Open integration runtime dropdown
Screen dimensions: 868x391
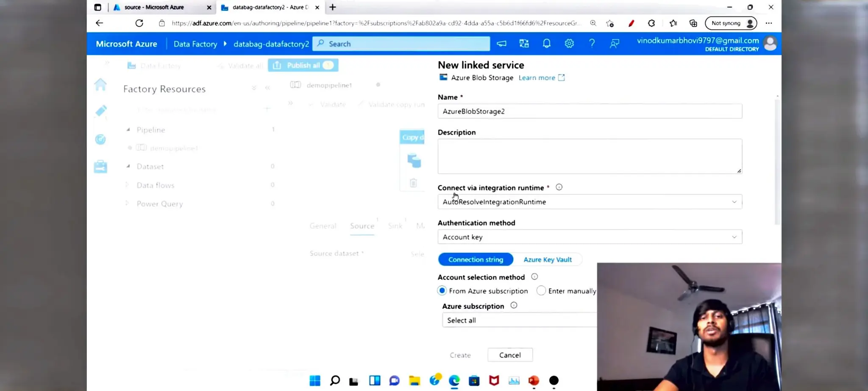click(590, 202)
